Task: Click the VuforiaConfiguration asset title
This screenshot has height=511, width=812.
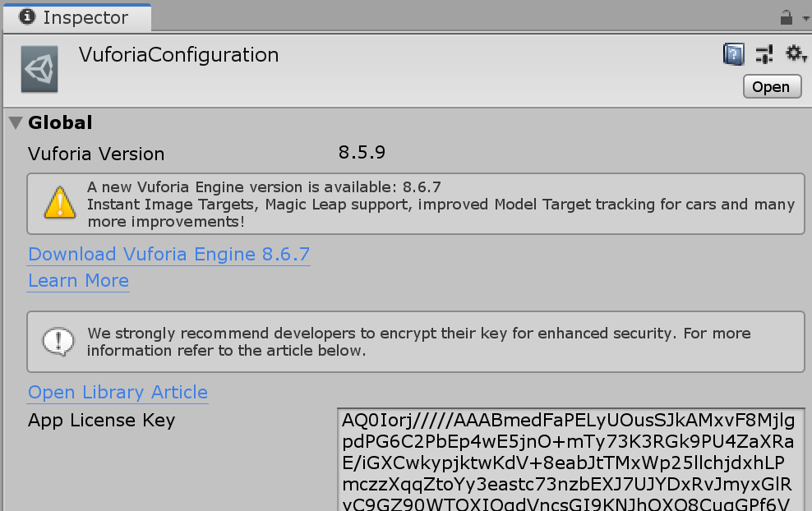Action: pyautogui.click(x=178, y=55)
